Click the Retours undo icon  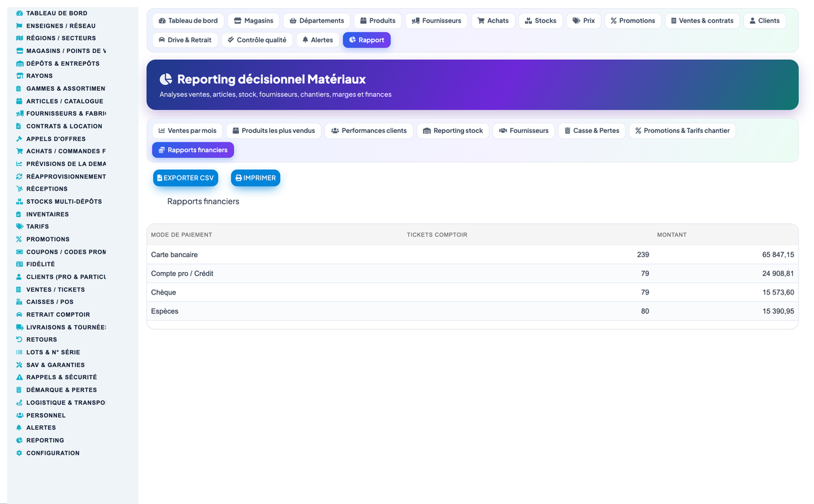point(19,339)
